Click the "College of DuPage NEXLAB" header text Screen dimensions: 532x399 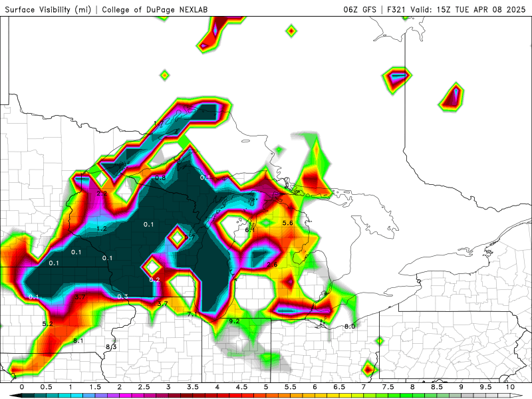click(x=155, y=9)
